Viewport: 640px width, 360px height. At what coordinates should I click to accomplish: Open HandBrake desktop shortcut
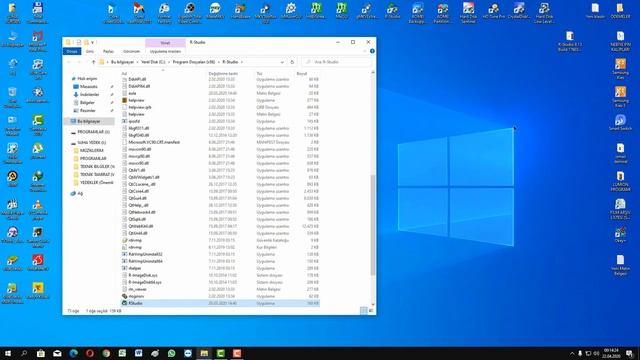tap(240, 11)
